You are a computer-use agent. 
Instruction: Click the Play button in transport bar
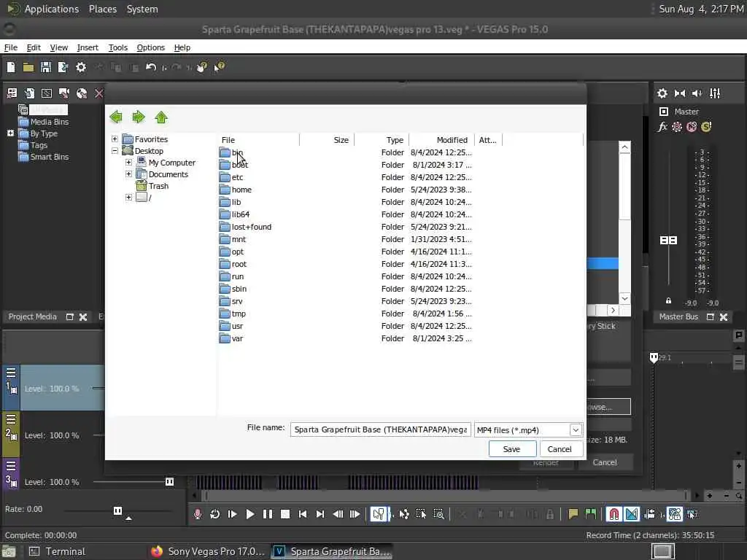249,514
